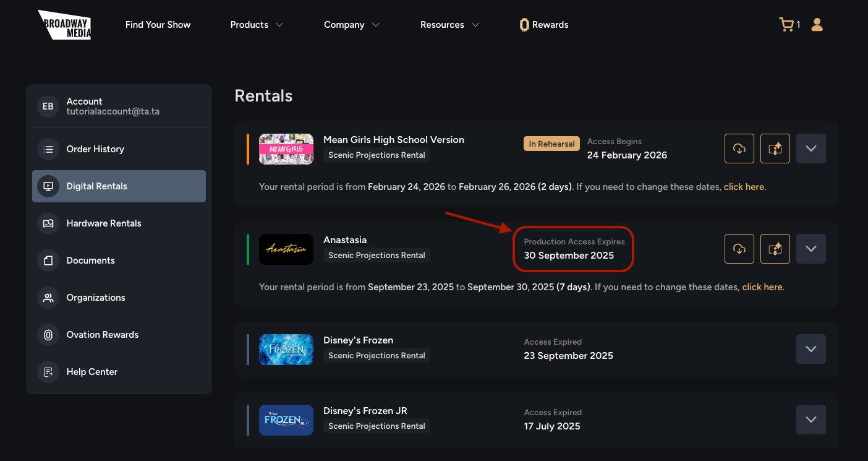This screenshot has height=461, width=868.
Task: Click the Anastasia thumbnail image
Action: 286,249
